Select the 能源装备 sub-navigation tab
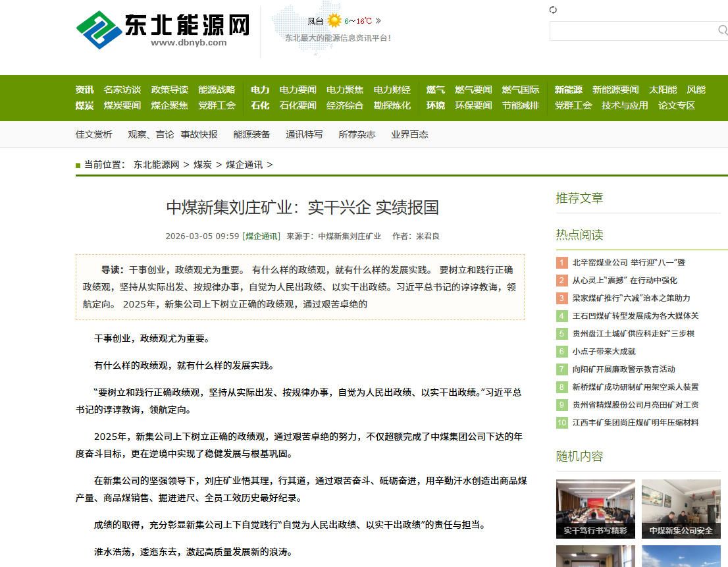This screenshot has height=567, width=728. [x=251, y=134]
